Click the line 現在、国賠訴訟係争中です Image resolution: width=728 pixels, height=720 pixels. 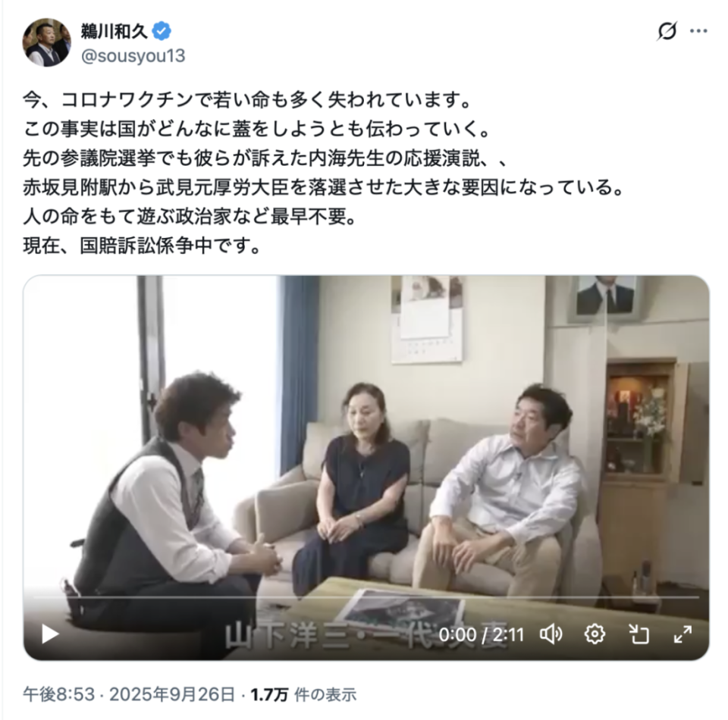point(143,246)
